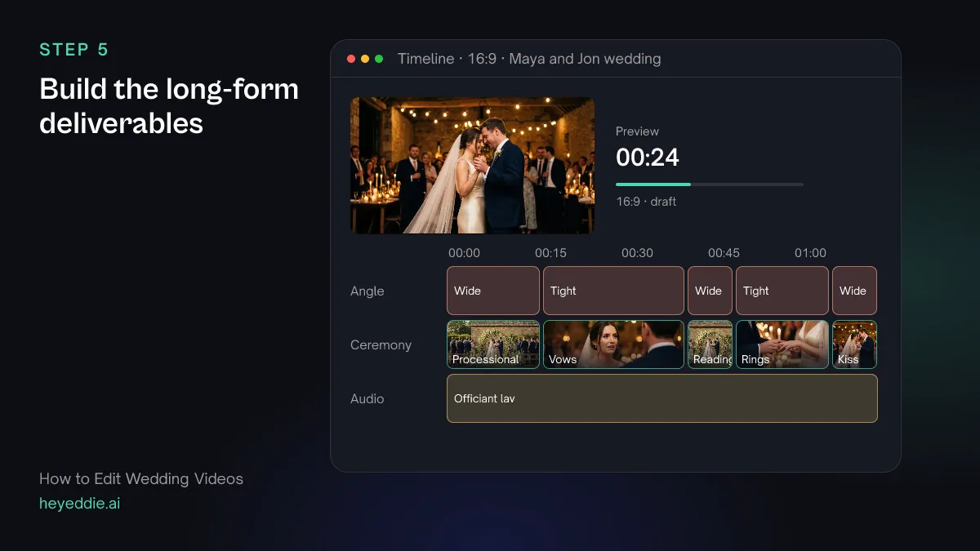Click the Angle track label
Viewport: 980px width, 551px height.
[x=367, y=291]
